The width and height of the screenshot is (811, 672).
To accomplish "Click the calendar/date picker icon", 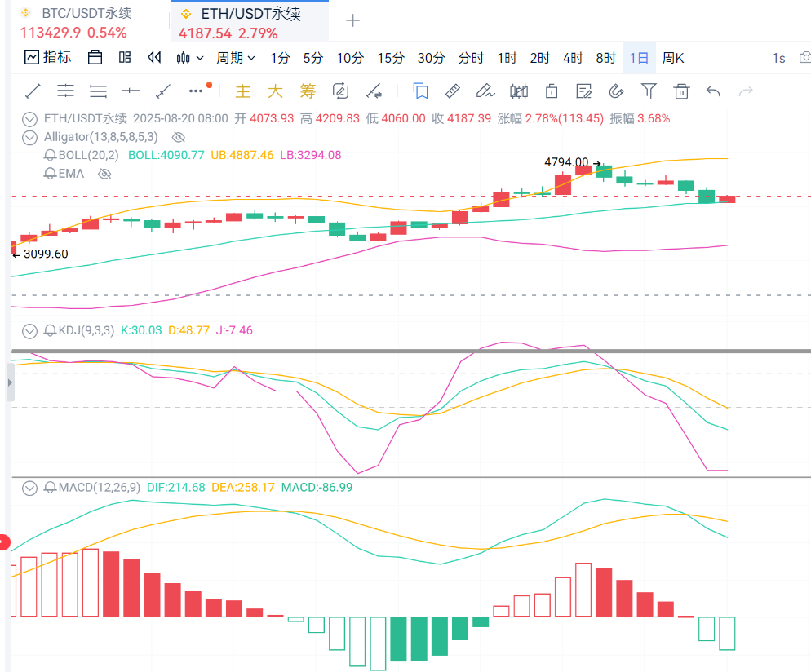I will (x=95, y=57).
